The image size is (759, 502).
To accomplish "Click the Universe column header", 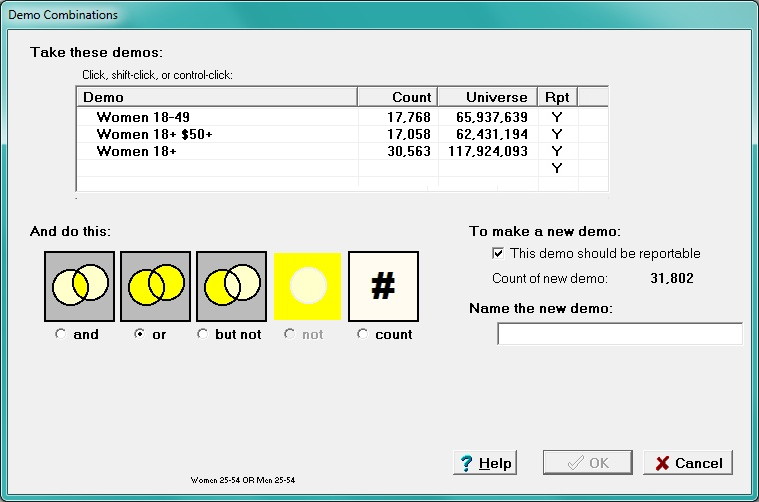I will coord(487,97).
